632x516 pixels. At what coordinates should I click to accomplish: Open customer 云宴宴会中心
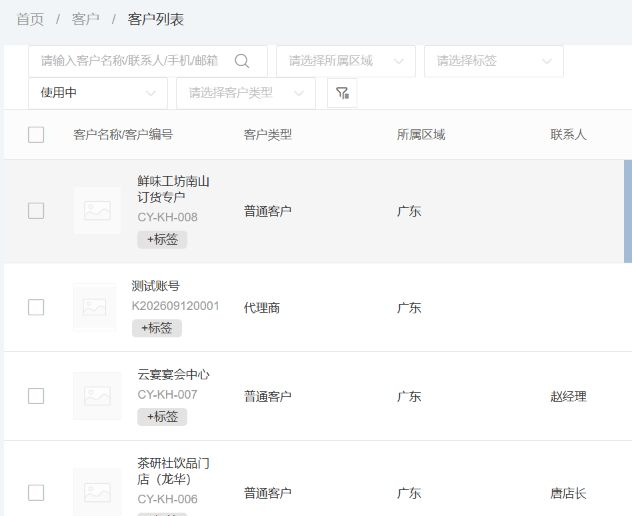[x=173, y=375]
